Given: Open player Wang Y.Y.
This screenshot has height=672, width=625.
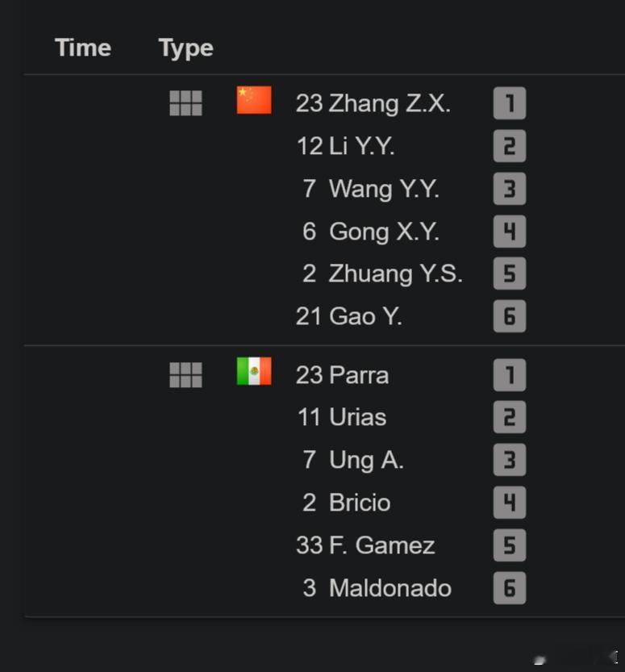Looking at the screenshot, I should (371, 189).
